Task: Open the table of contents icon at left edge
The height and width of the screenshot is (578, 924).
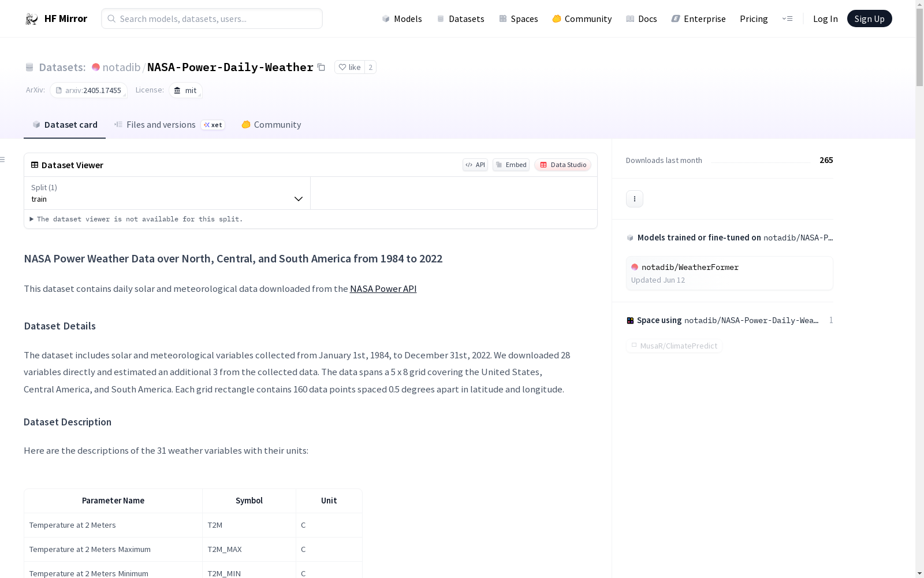Action: point(3,160)
